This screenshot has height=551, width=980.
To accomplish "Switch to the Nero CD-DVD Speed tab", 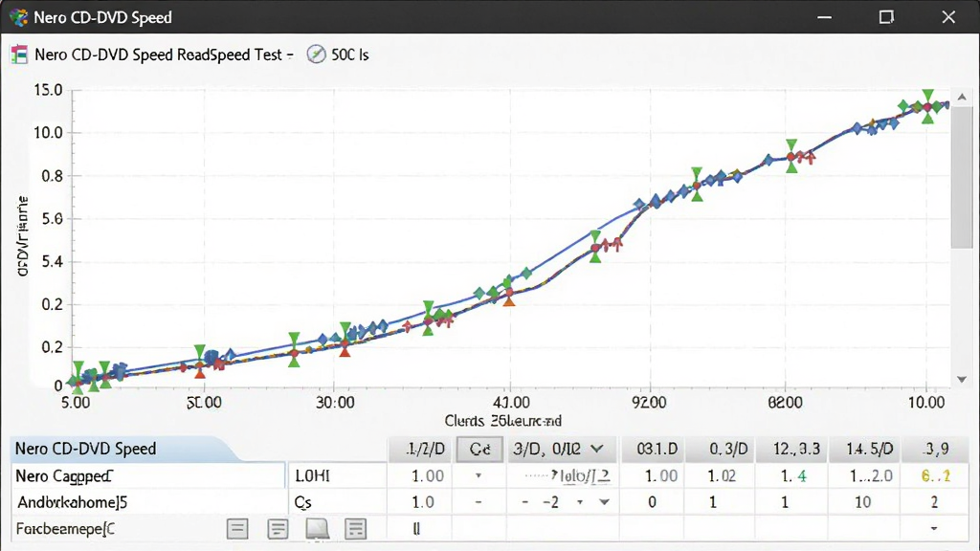I will (x=123, y=449).
